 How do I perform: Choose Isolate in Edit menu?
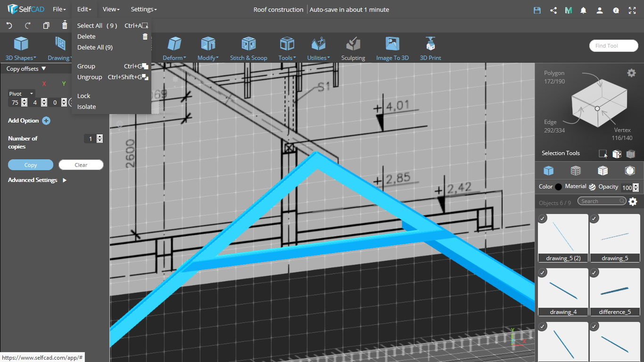click(x=111, y=107)
